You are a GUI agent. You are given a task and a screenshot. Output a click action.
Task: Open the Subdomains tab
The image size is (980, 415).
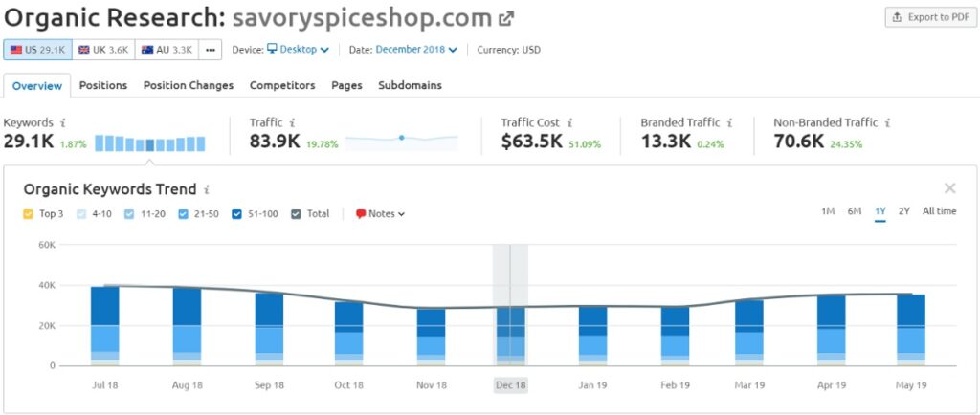tap(410, 85)
